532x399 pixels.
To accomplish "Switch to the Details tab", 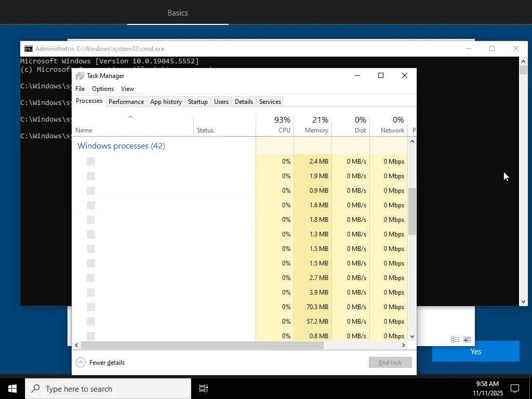I will (244, 102).
